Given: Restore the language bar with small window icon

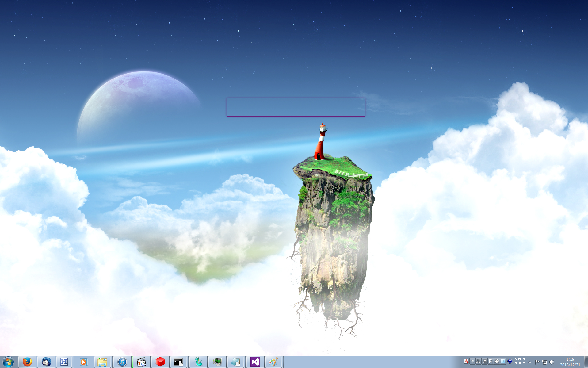Looking at the screenshot, I should point(524,359).
